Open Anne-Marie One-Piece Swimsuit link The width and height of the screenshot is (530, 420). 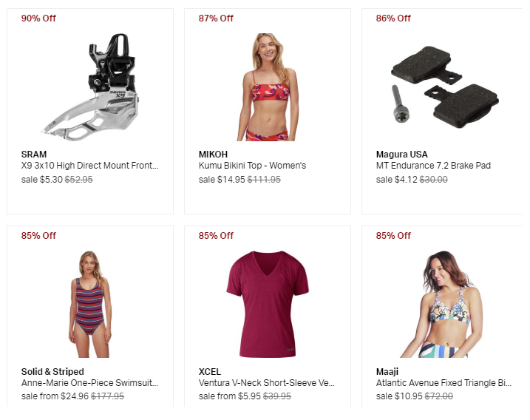coord(89,383)
